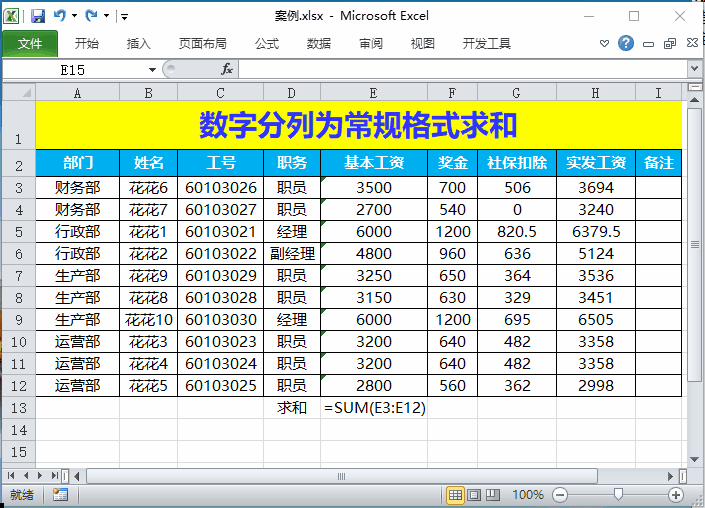
Task: Jump to first sheet tab navigation arrow
Action: coord(12,475)
